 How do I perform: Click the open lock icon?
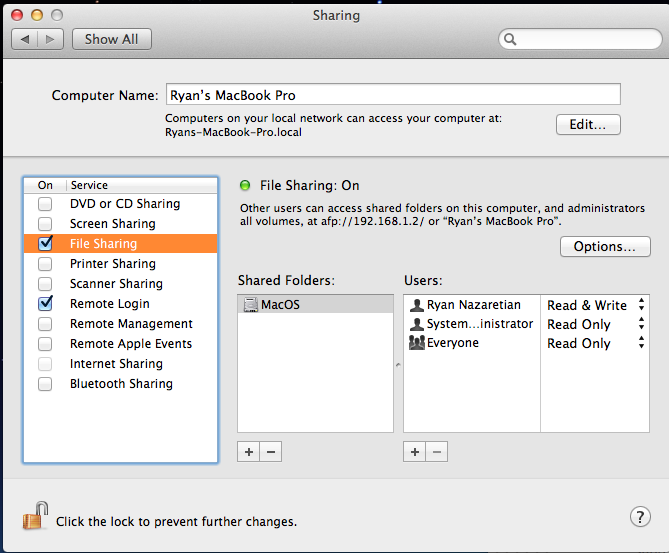pos(35,516)
